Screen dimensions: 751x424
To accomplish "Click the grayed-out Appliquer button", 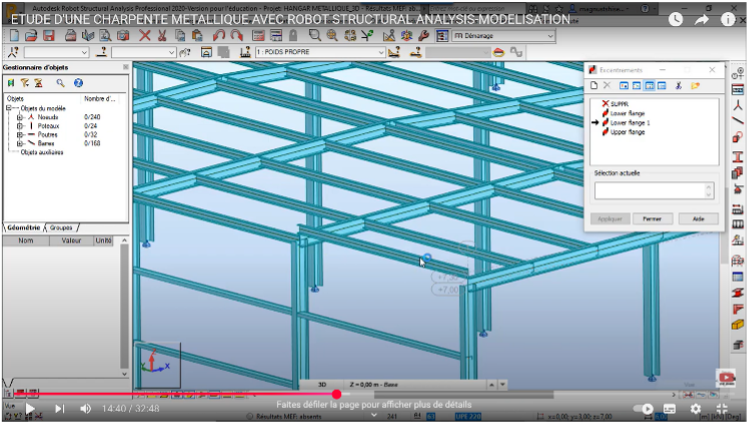I will tap(610, 219).
